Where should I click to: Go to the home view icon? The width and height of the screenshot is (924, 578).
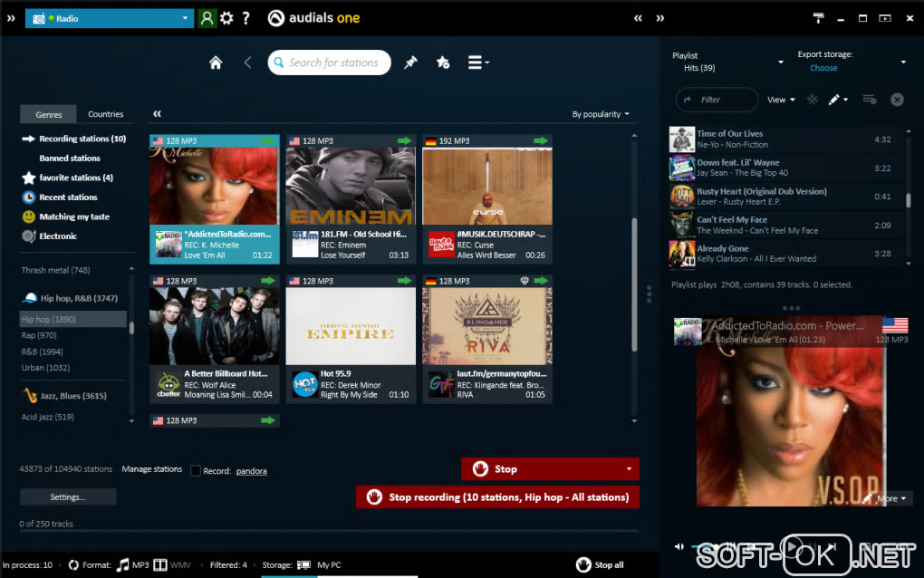[x=216, y=63]
